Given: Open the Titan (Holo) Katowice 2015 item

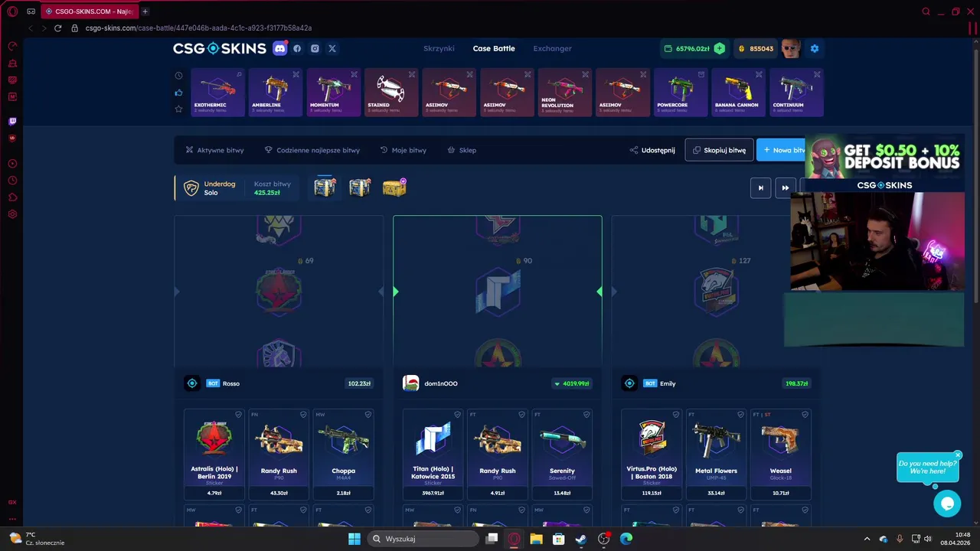Looking at the screenshot, I should point(433,454).
